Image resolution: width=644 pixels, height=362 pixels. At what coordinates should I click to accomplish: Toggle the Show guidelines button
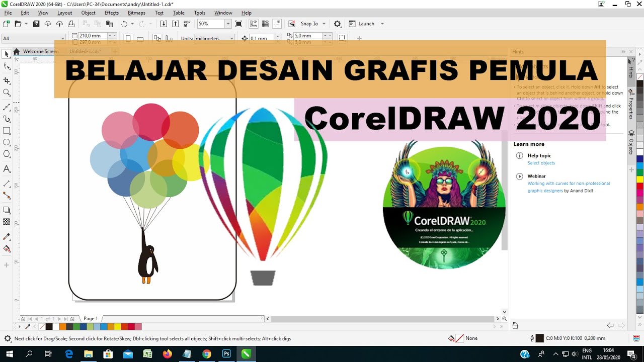tap(277, 24)
